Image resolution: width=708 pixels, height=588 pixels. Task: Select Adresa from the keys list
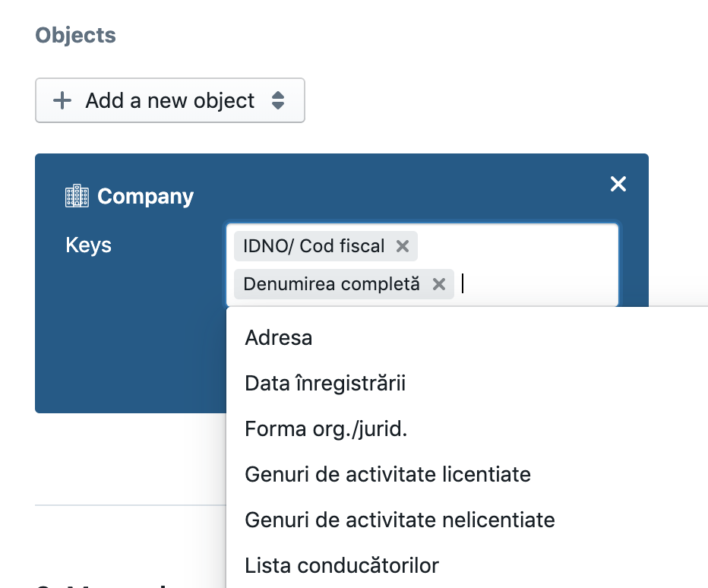pyautogui.click(x=279, y=338)
